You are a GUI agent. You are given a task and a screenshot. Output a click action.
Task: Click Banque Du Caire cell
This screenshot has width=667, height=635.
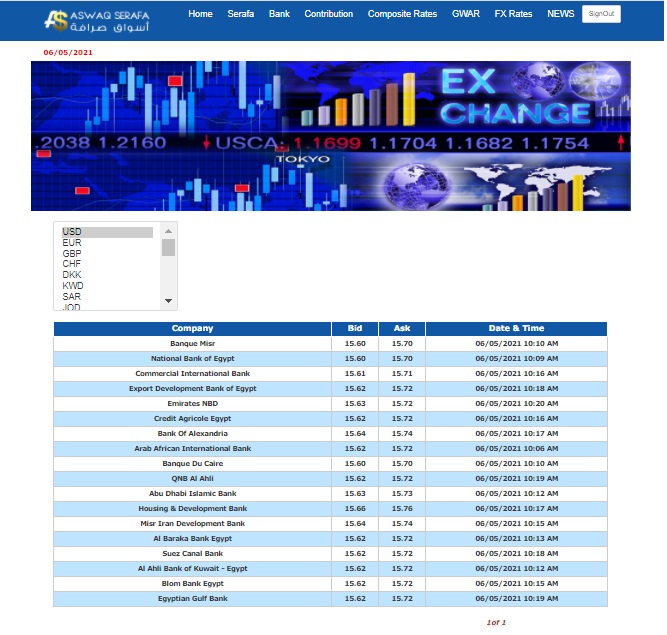pyautogui.click(x=192, y=464)
